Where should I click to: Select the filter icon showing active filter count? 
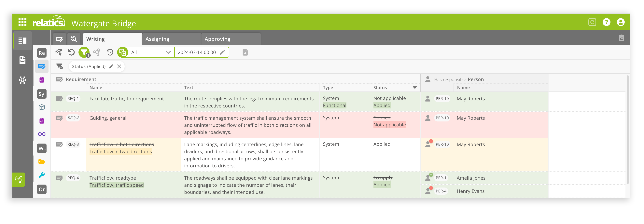click(84, 52)
